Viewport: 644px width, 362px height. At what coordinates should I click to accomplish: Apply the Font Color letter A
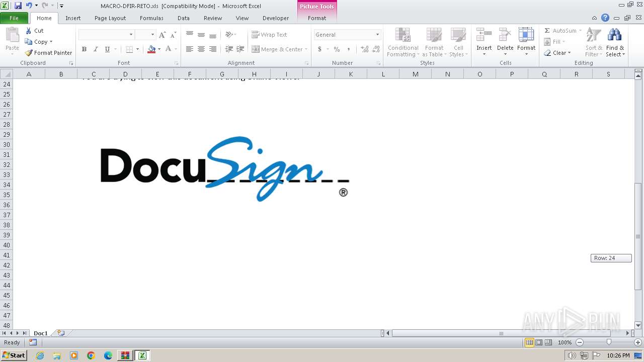[168, 49]
